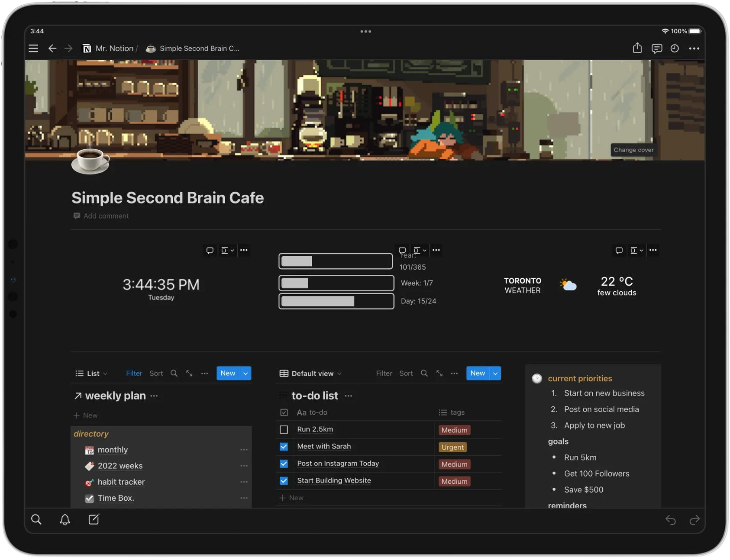
Task: Tap the share icon in top bar
Action: [637, 48]
